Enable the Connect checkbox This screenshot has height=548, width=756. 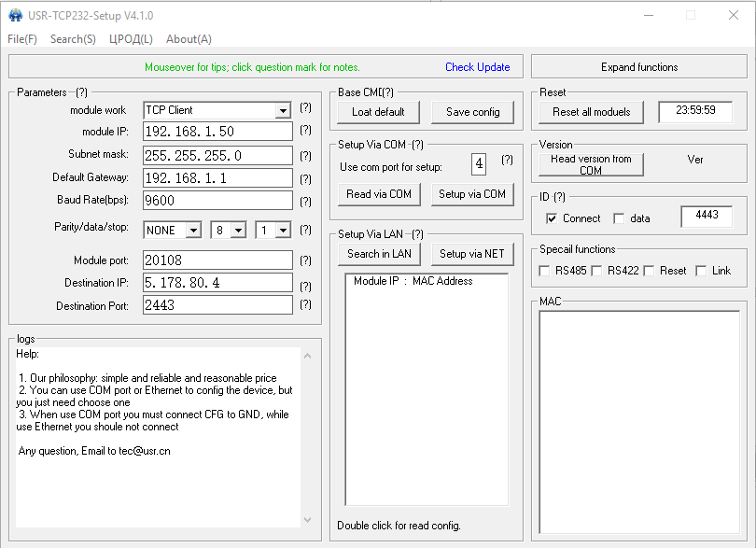coord(552,218)
